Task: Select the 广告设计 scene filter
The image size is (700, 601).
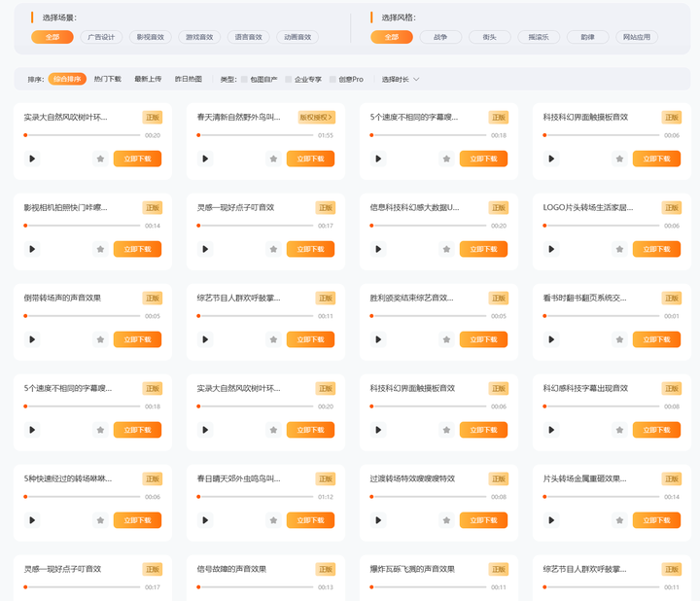Action: (101, 37)
